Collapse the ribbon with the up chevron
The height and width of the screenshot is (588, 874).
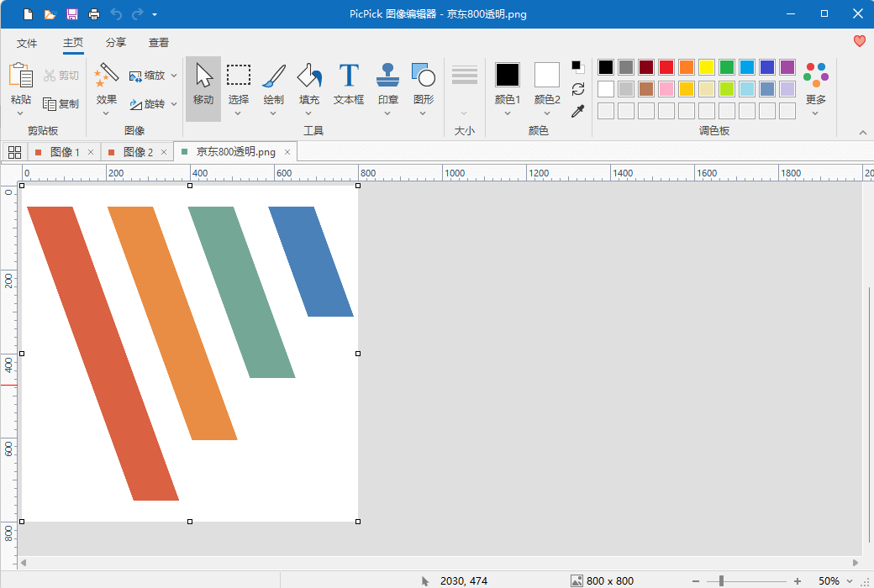(x=863, y=132)
